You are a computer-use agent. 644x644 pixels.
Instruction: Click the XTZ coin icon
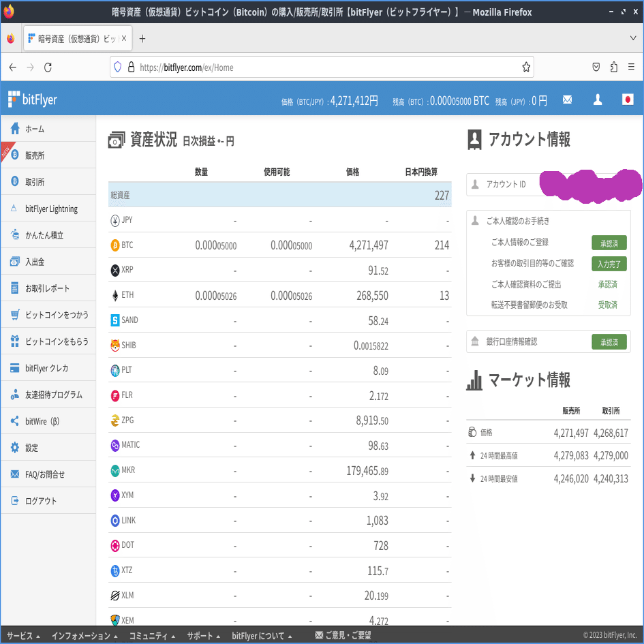click(115, 570)
